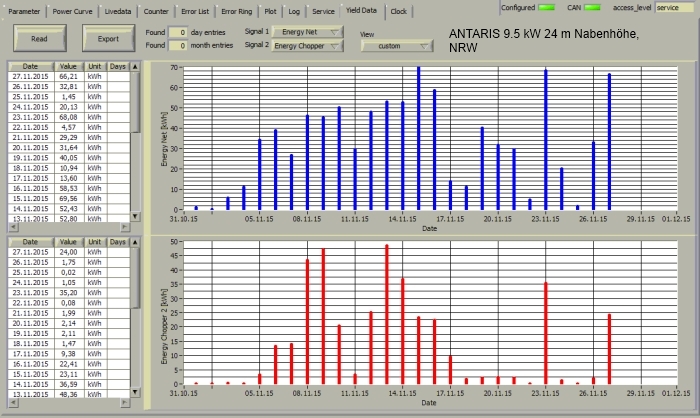
Task: Open the Signal 2 Energy Chopper dropdown
Action: 307,46
